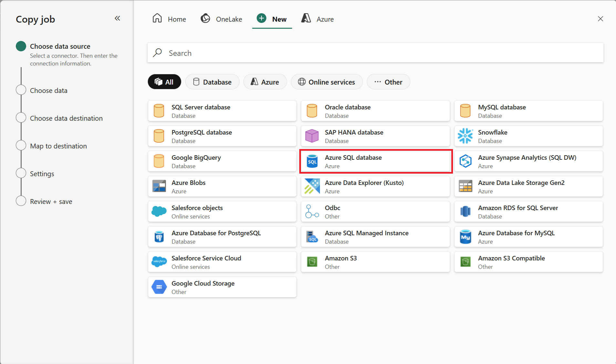Click the Amazon S3 Compatible bucket icon
The height and width of the screenshot is (364, 616).
(465, 262)
